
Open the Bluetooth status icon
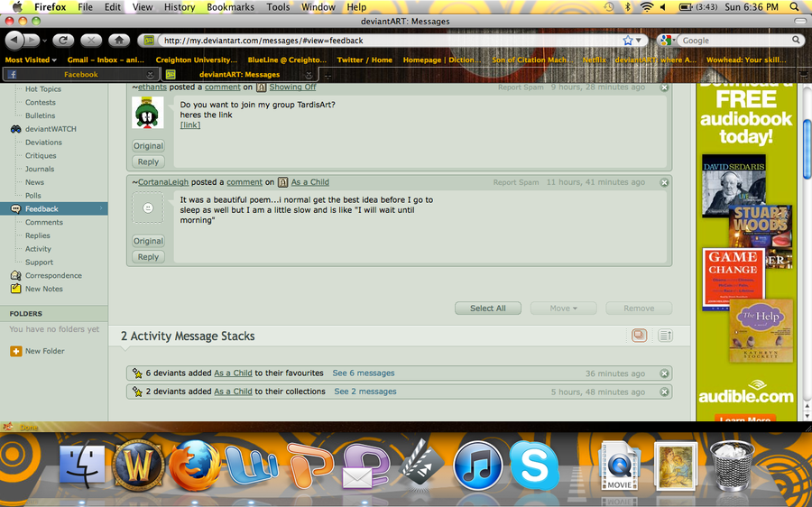pos(628,6)
